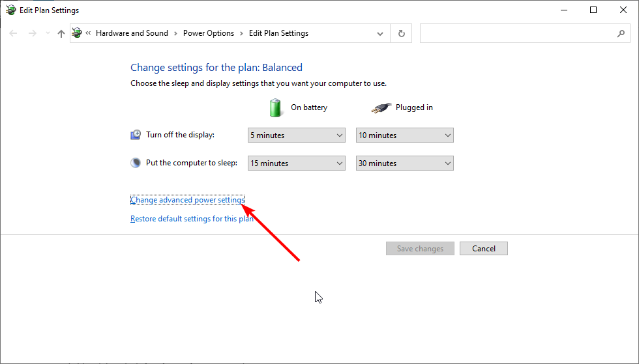Screen dimensions: 639x364
Task: Click the double chevron in address bar
Action: pos(88,33)
